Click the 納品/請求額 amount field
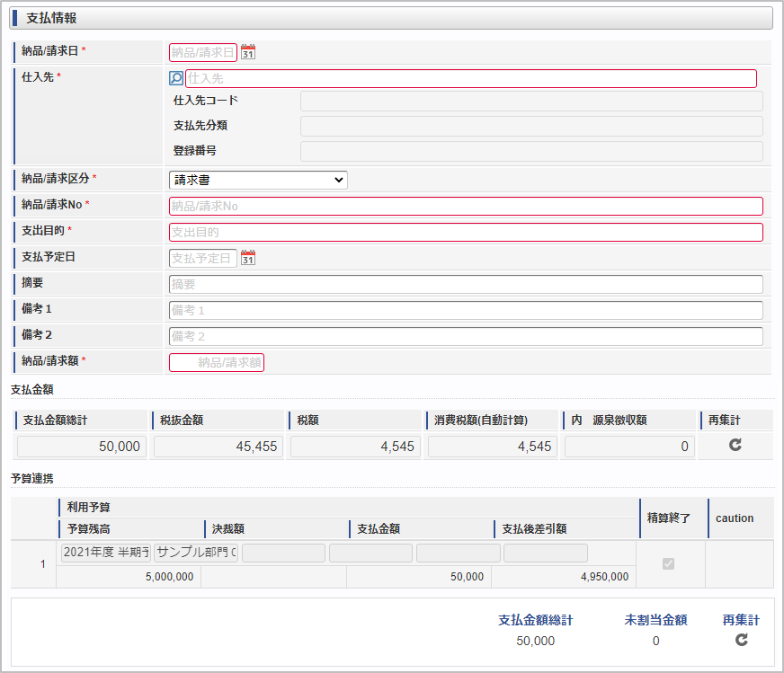The image size is (784, 673). pyautogui.click(x=217, y=363)
